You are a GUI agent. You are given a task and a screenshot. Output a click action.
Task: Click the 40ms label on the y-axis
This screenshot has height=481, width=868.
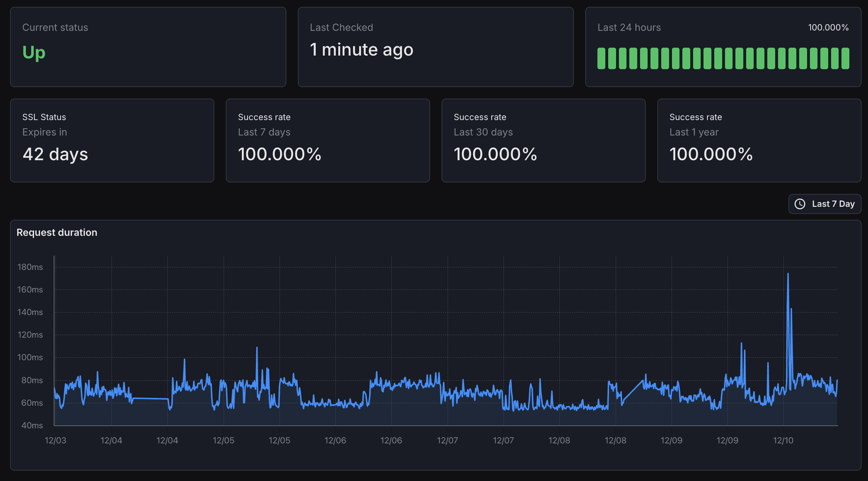tap(32, 425)
